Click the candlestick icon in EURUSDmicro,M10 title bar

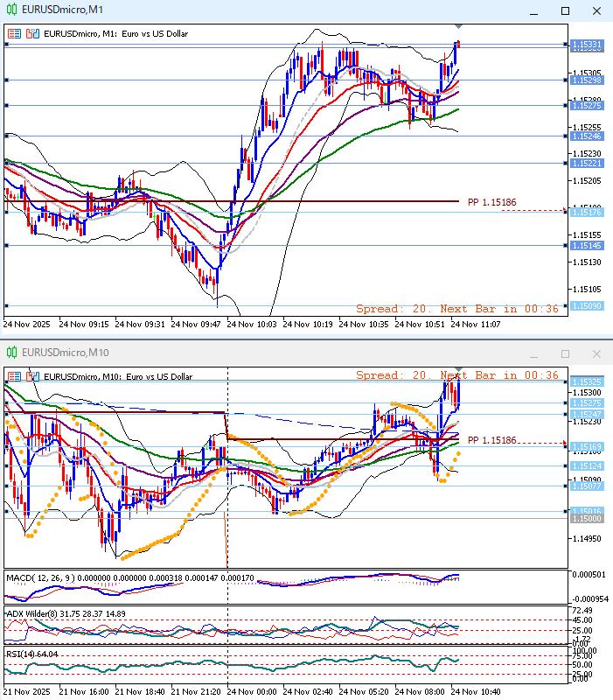coord(11,353)
